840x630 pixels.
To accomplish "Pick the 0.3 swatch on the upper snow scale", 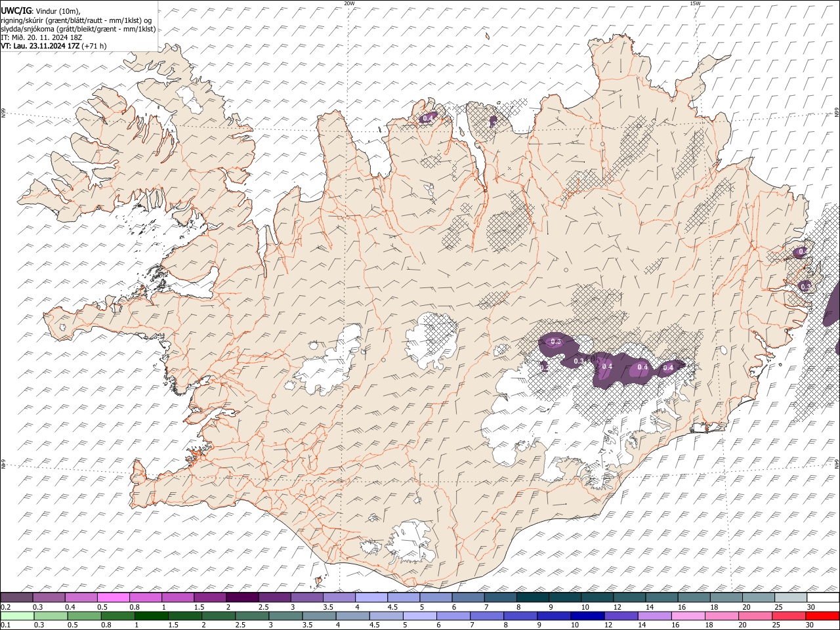I will pos(49,598).
